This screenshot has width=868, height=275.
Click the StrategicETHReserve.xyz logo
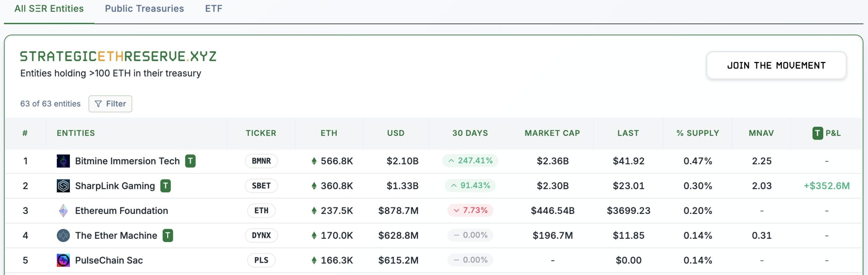[118, 56]
